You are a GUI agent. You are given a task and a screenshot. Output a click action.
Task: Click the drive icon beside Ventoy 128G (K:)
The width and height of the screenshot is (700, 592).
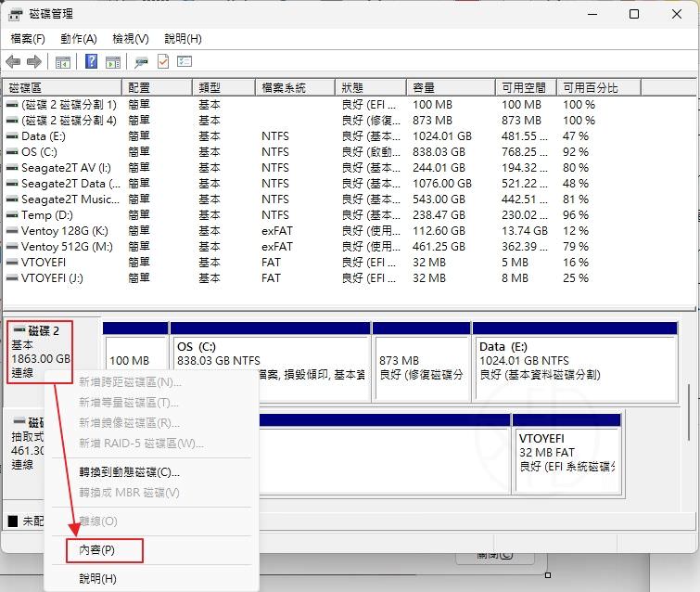[12, 231]
